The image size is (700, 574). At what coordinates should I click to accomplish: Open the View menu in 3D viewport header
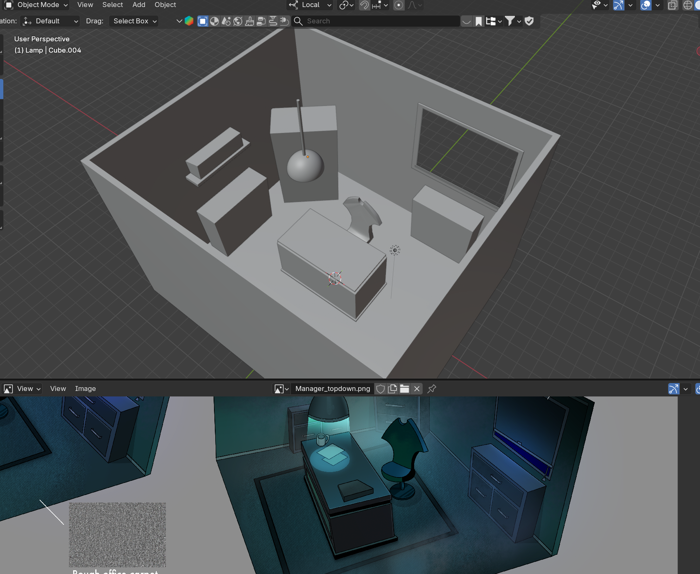tap(85, 5)
